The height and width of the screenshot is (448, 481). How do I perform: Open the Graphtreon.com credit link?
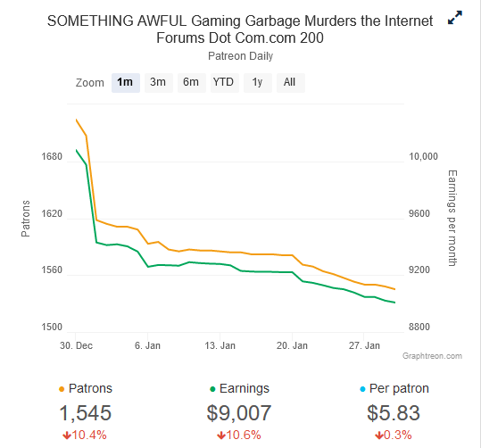coord(432,356)
